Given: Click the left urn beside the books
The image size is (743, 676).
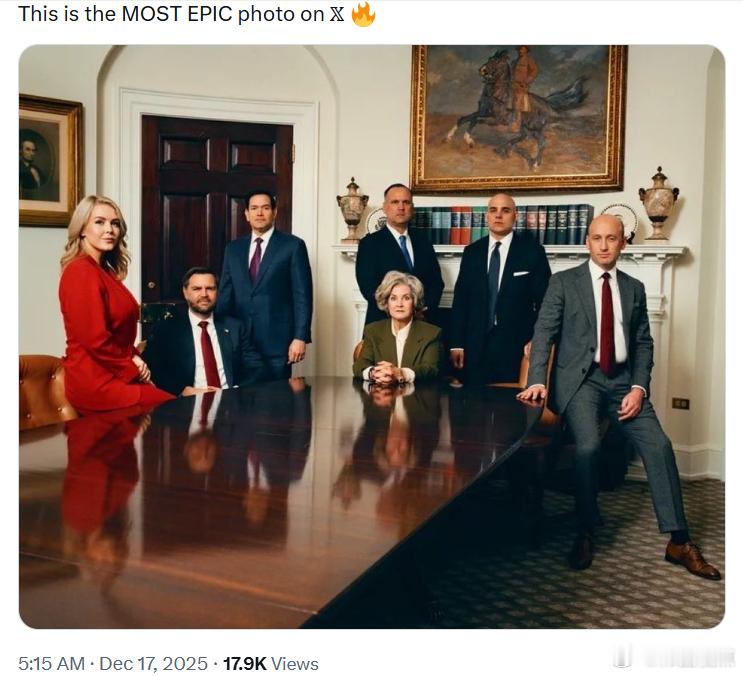Looking at the screenshot, I should (353, 210).
